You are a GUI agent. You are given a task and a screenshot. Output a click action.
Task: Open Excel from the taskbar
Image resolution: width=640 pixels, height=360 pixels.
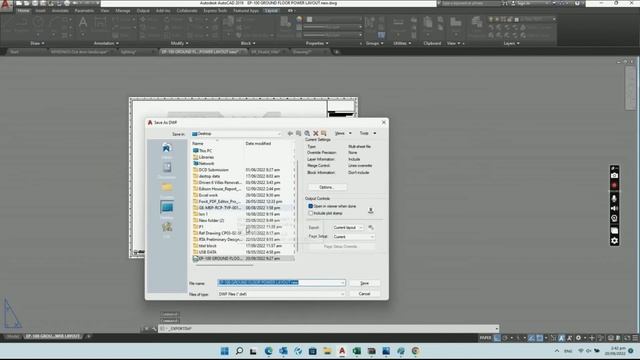(x=357, y=351)
